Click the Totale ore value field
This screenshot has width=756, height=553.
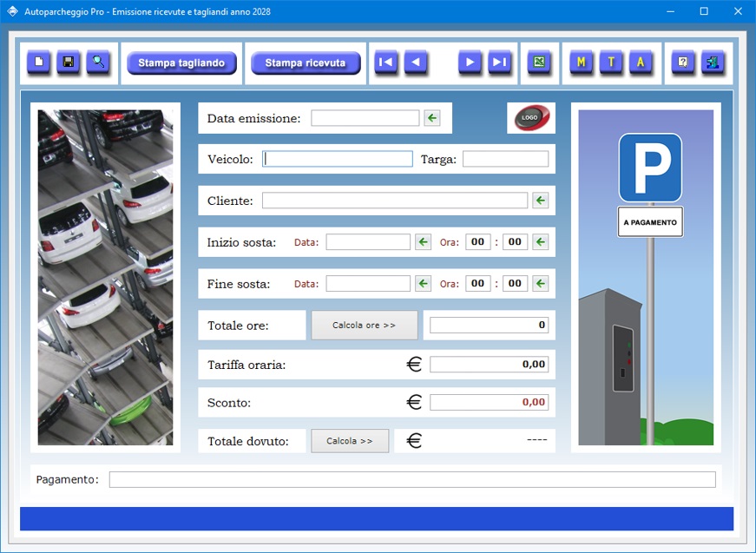coord(489,326)
